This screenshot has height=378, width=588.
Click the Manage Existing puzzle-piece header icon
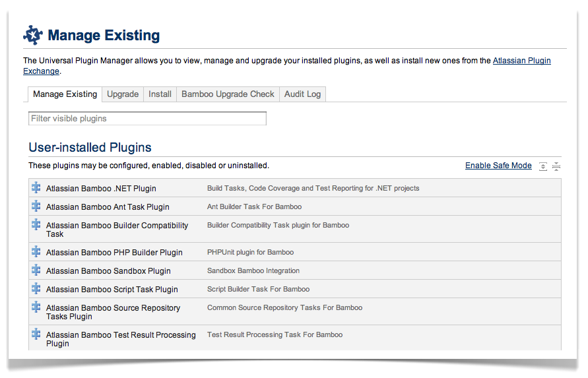point(33,35)
